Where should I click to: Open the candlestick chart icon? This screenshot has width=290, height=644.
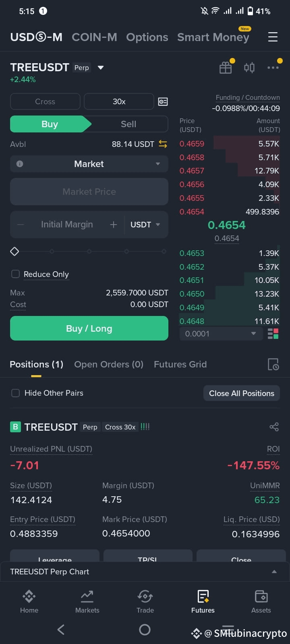click(249, 67)
